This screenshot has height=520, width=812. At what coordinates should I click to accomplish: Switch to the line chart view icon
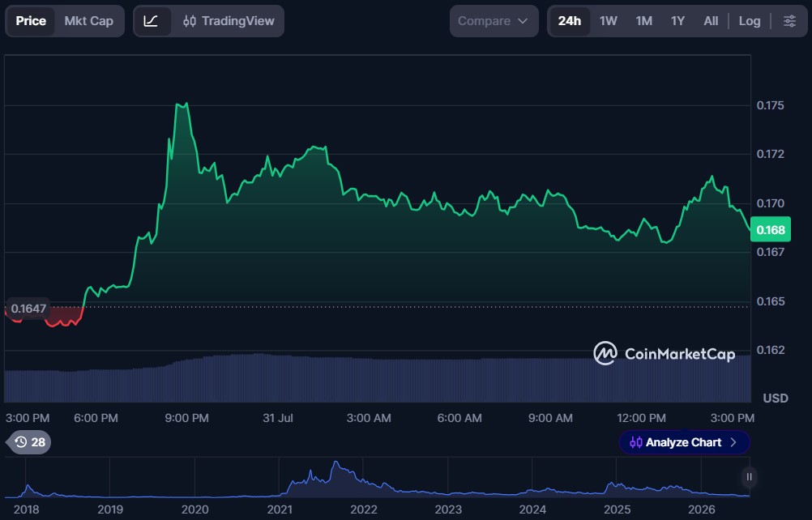152,21
